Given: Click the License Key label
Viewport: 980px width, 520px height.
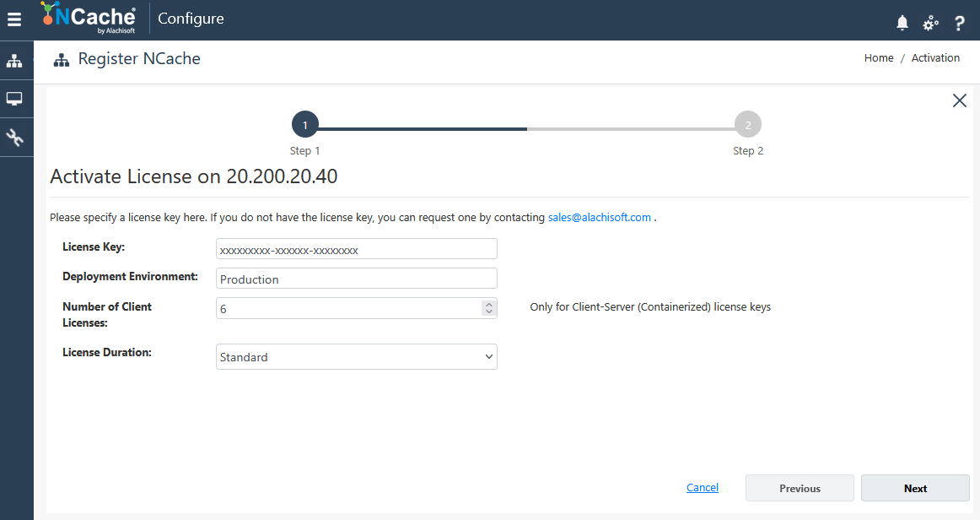Looking at the screenshot, I should coord(94,247).
